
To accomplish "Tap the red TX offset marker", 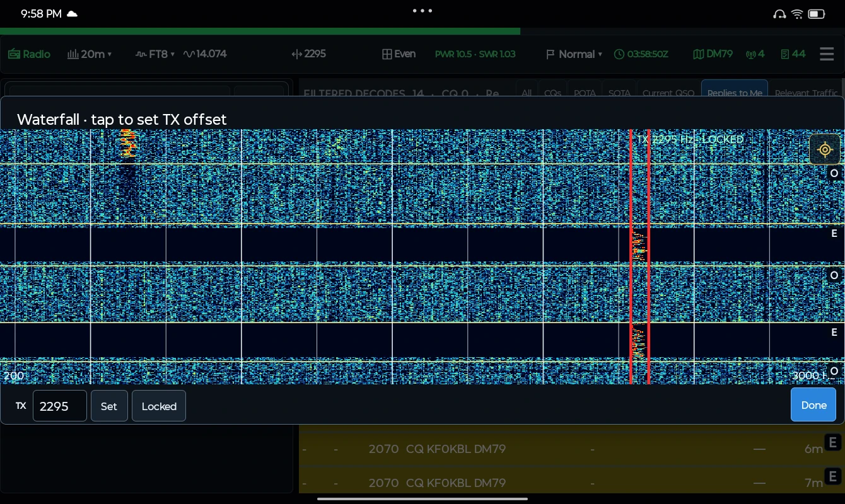I will coord(639,256).
